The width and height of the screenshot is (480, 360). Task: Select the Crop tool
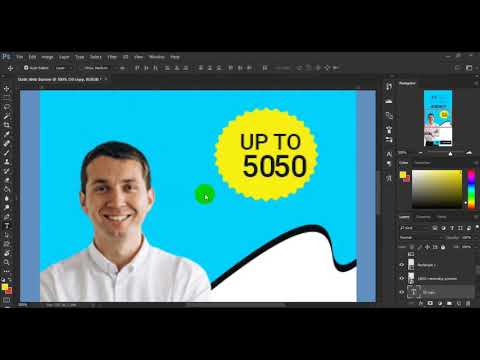[x=6, y=125]
